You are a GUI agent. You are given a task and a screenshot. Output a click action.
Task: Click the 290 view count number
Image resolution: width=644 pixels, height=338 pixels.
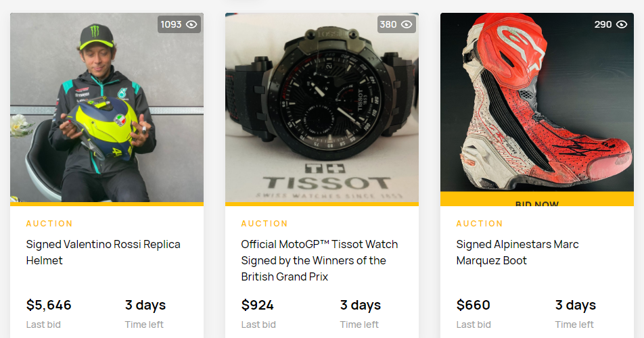tap(603, 24)
